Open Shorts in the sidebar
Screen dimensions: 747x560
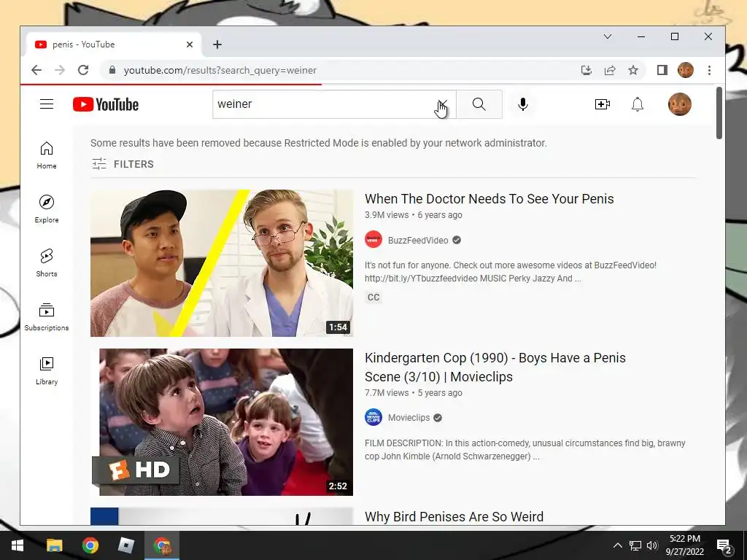point(47,262)
